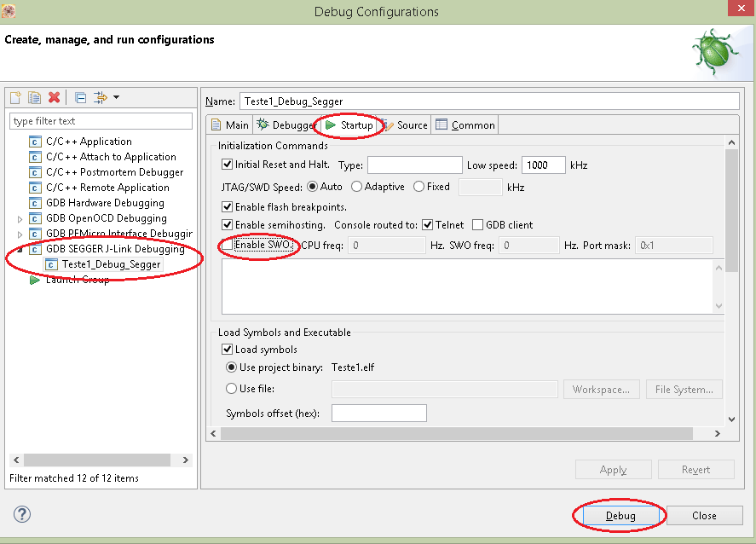Select the Teste1_Debug_Segger configuration icon
The width and height of the screenshot is (756, 544).
(x=51, y=264)
